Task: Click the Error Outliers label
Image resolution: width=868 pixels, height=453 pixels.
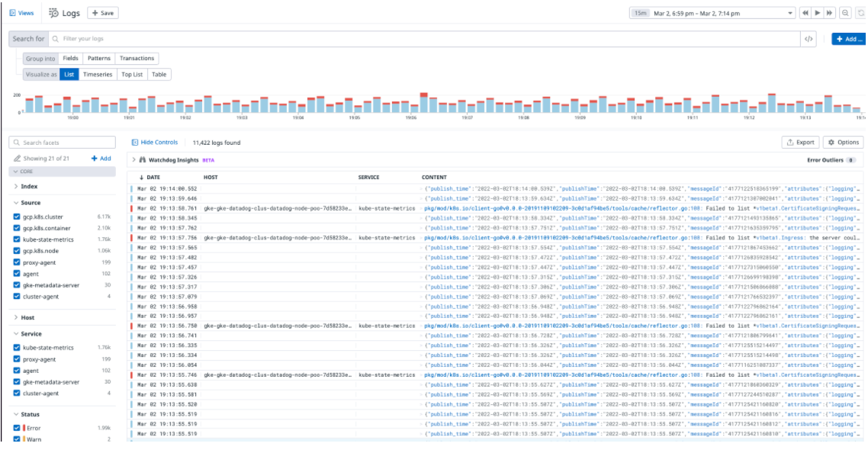Action: tap(825, 160)
